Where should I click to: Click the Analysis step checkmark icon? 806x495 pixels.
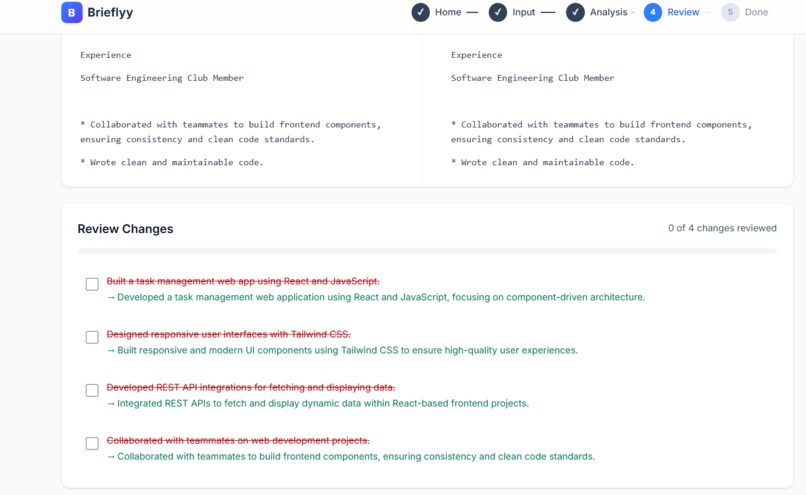(575, 12)
